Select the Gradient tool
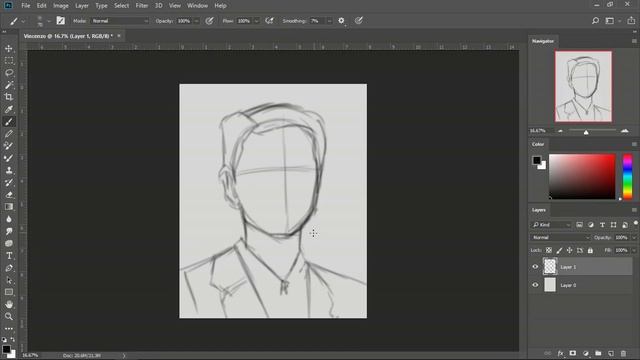640x360 pixels. [9, 207]
